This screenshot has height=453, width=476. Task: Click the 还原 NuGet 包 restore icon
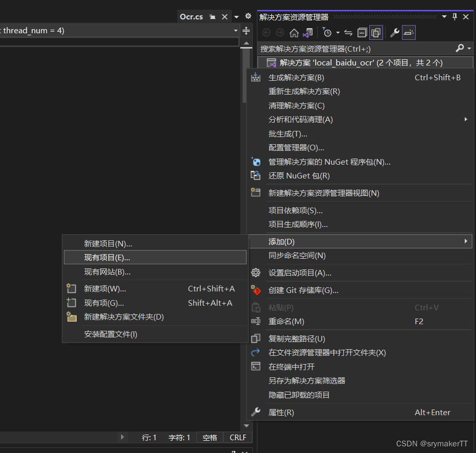click(x=255, y=175)
